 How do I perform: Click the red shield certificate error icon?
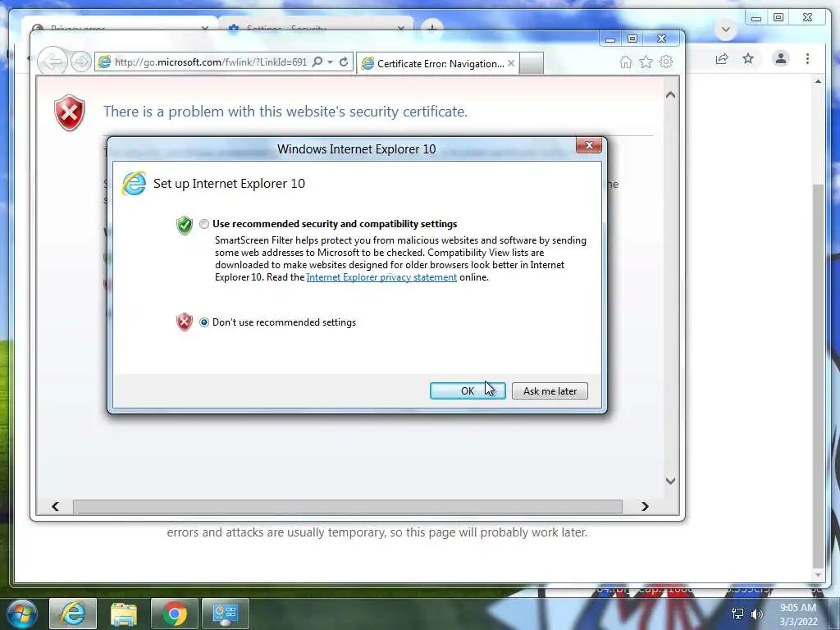tap(70, 112)
